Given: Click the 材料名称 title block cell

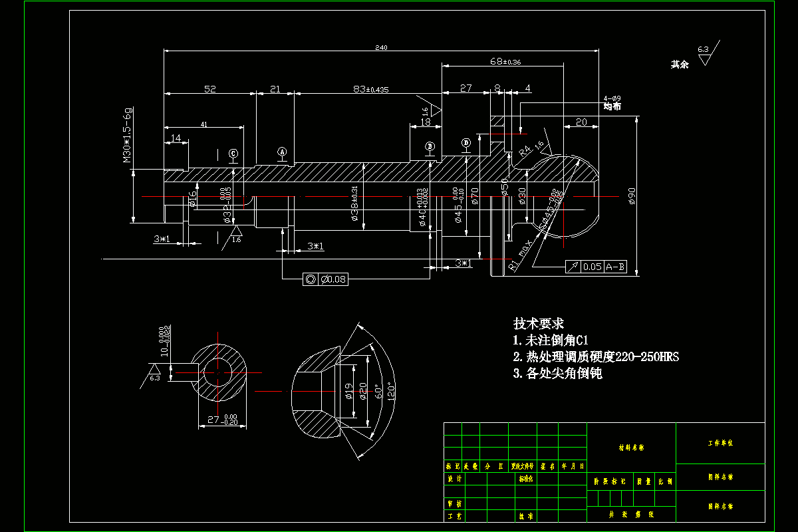Looking at the screenshot, I should tap(630, 448).
